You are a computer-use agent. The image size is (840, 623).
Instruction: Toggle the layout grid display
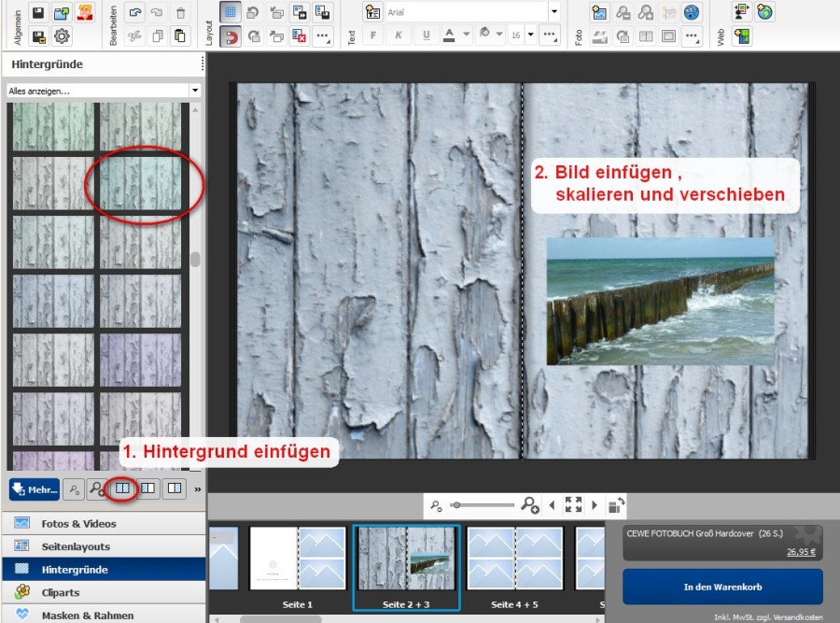[x=231, y=13]
